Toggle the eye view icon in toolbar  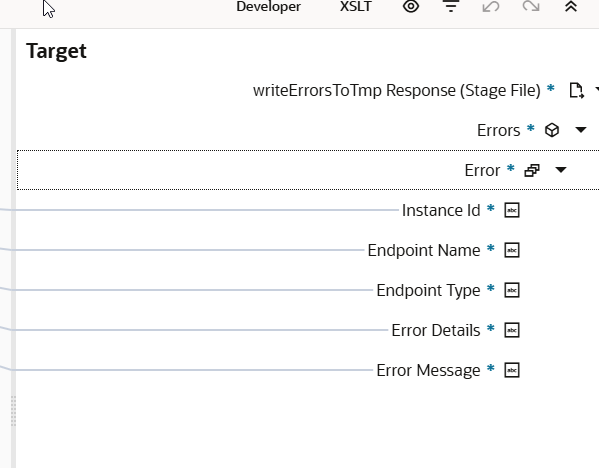click(411, 6)
